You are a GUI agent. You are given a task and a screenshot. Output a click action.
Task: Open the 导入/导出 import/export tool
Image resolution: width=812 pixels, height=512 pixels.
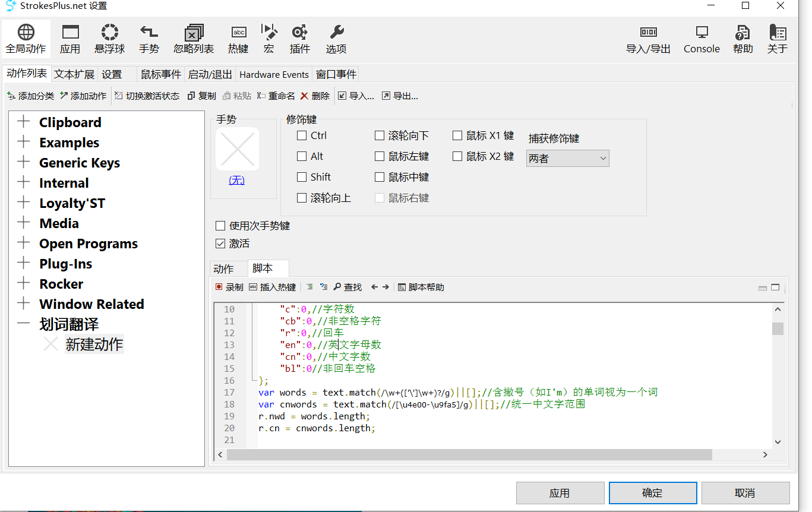[x=648, y=40]
